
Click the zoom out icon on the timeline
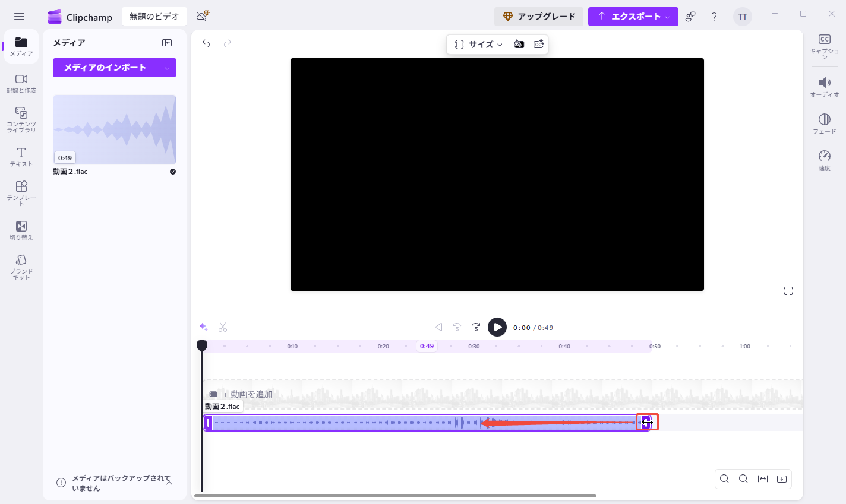[724, 479]
